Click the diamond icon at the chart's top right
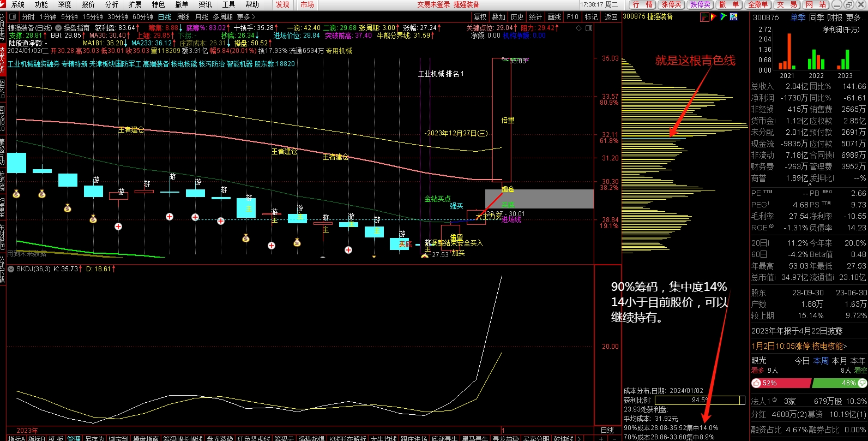 click(579, 28)
